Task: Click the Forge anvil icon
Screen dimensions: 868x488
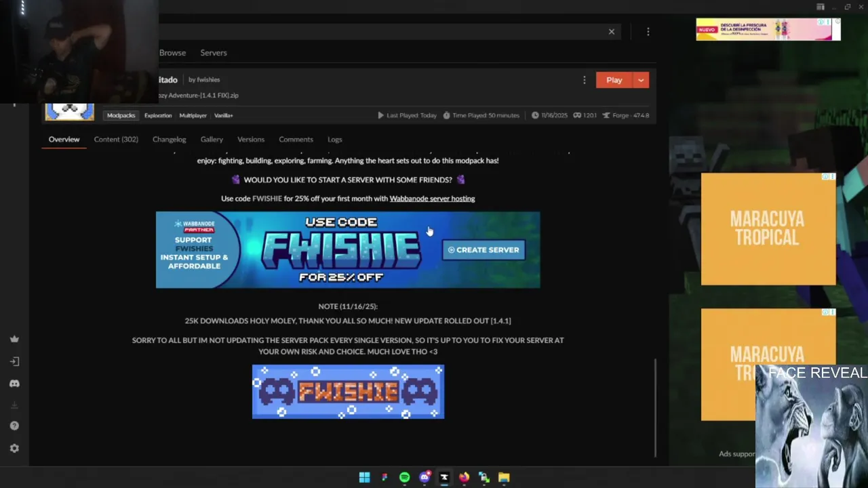Action: [606, 115]
